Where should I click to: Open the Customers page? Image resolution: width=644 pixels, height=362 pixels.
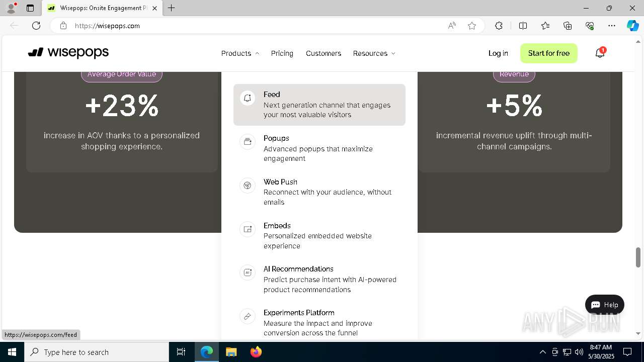(324, 53)
